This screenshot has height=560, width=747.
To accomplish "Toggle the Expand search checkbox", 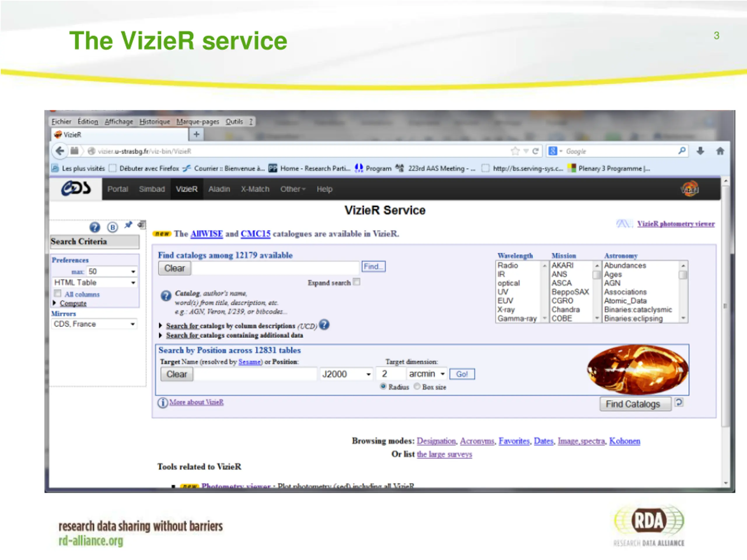I will coord(356,282).
